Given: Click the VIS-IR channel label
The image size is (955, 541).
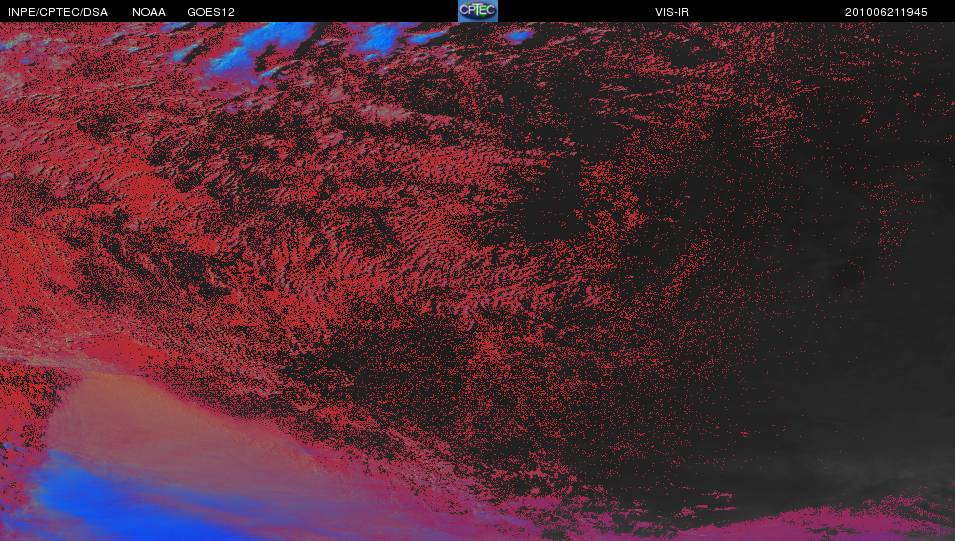Looking at the screenshot, I should click(672, 12).
